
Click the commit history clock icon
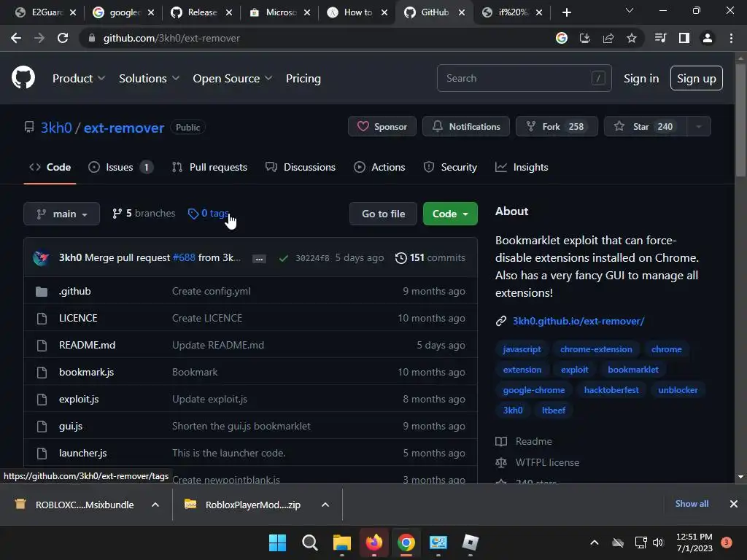pyautogui.click(x=400, y=257)
